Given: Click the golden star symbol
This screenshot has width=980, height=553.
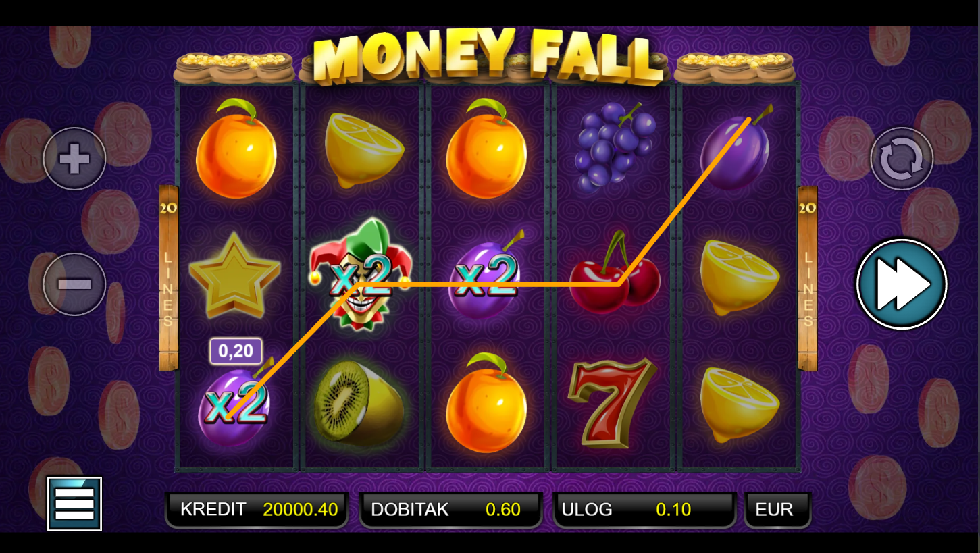Looking at the screenshot, I should (234, 275).
